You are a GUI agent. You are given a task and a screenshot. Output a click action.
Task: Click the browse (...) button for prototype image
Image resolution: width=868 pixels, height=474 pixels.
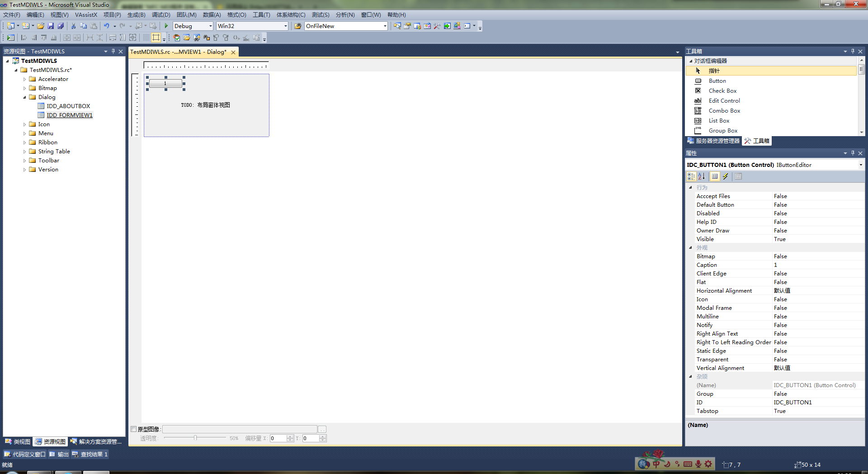pyautogui.click(x=322, y=429)
